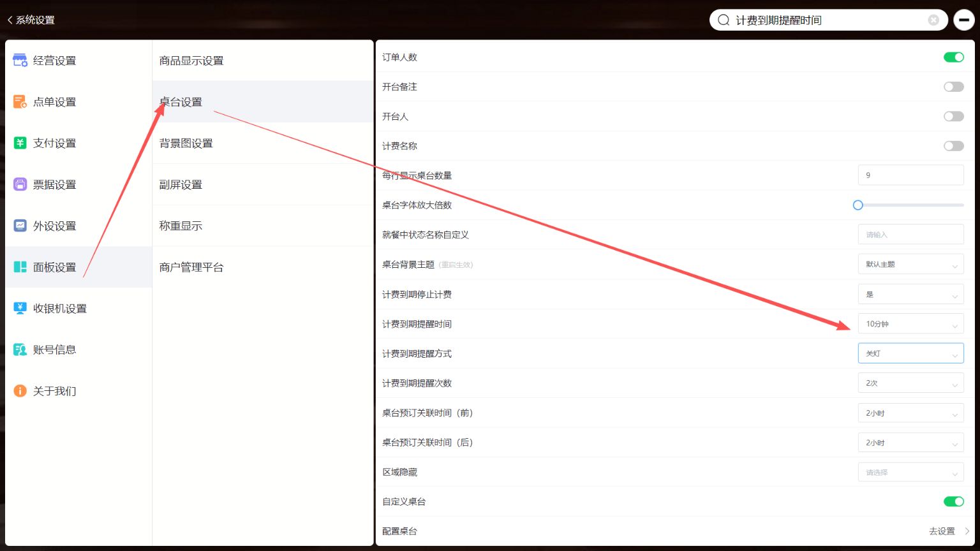The image size is (980, 551).
Task: Click the 外设设置 monitor icon
Action: point(20,226)
